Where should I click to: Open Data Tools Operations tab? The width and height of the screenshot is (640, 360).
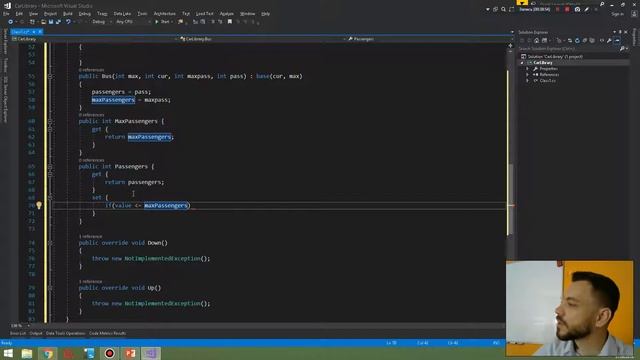[65, 333]
